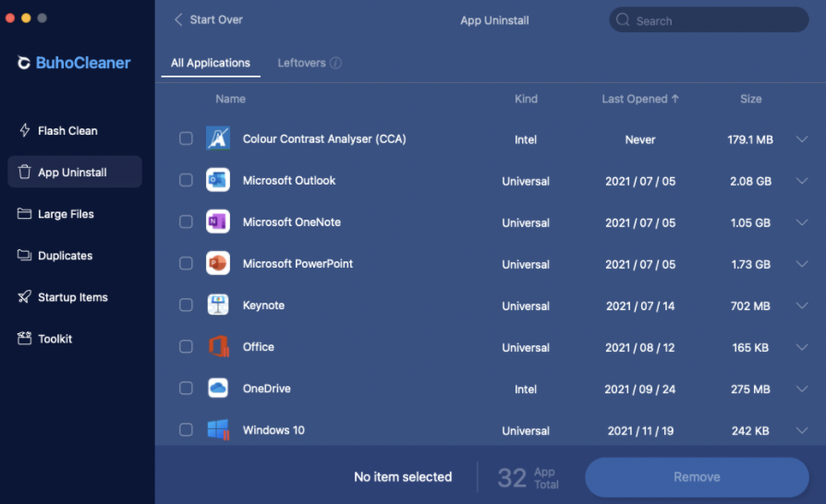Open Duplicates in the sidebar
This screenshot has width=826, height=504.
click(x=75, y=255)
